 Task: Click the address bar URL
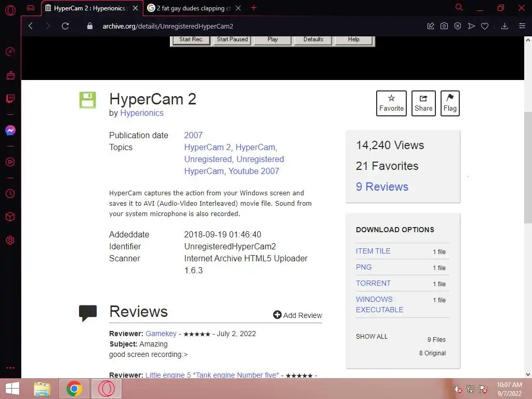pos(168,26)
